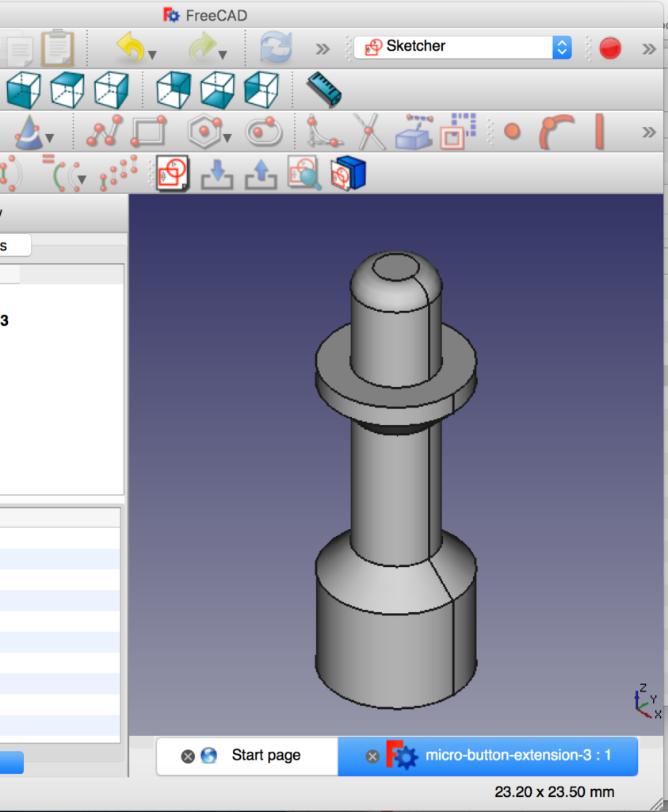The height and width of the screenshot is (812, 668).
Task: Select the micro-button-extension-3 : 1 tab
Action: coord(517,756)
